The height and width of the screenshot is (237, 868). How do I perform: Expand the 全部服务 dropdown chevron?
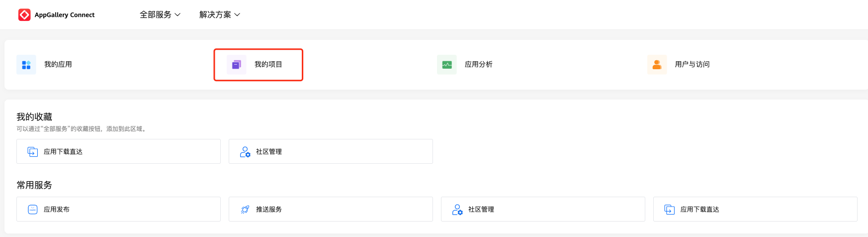click(x=177, y=15)
